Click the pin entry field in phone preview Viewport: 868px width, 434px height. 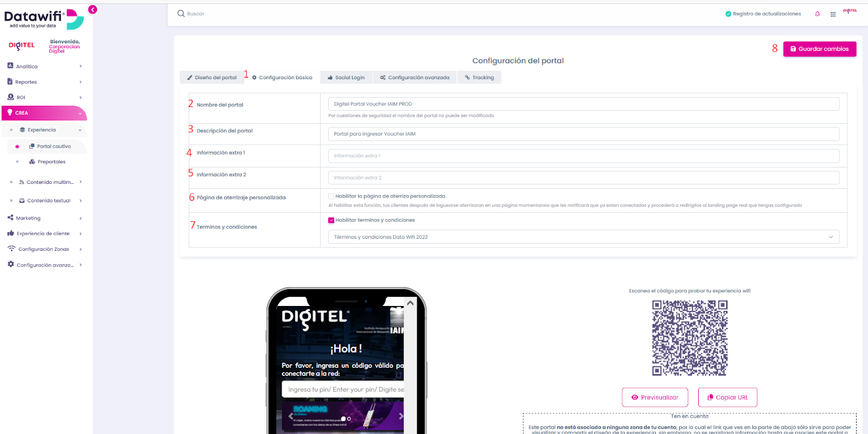click(343, 390)
